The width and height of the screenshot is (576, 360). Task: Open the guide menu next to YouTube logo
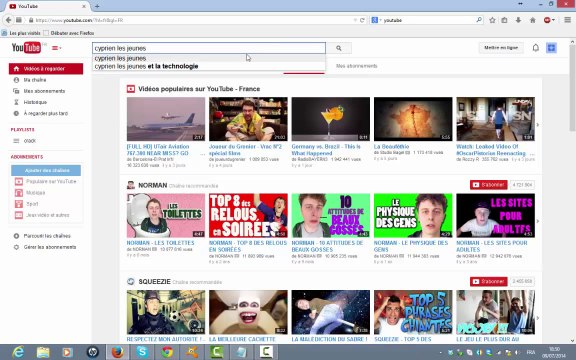tap(56, 48)
